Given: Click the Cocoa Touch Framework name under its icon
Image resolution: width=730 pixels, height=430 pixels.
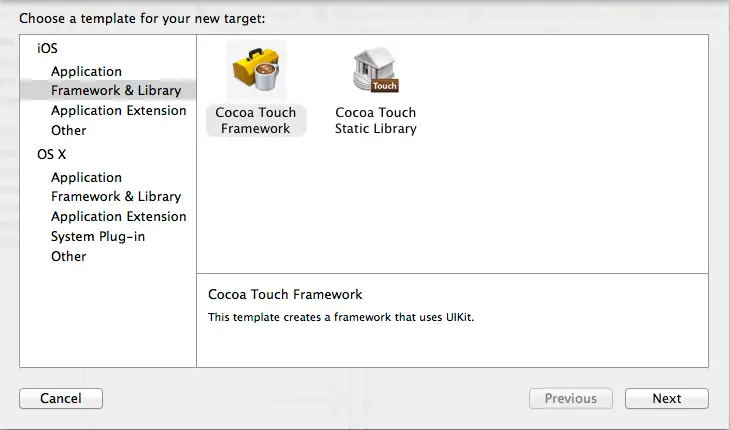Looking at the screenshot, I should (x=255, y=120).
